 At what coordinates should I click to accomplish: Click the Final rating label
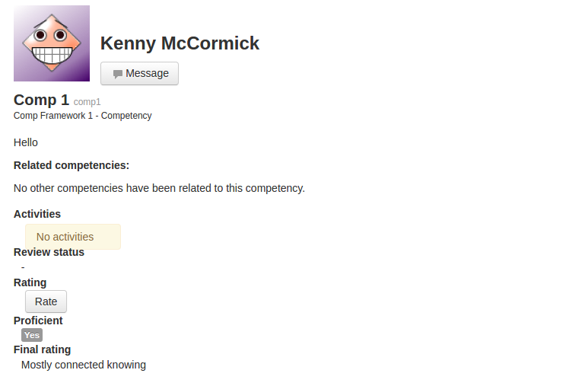pos(42,349)
